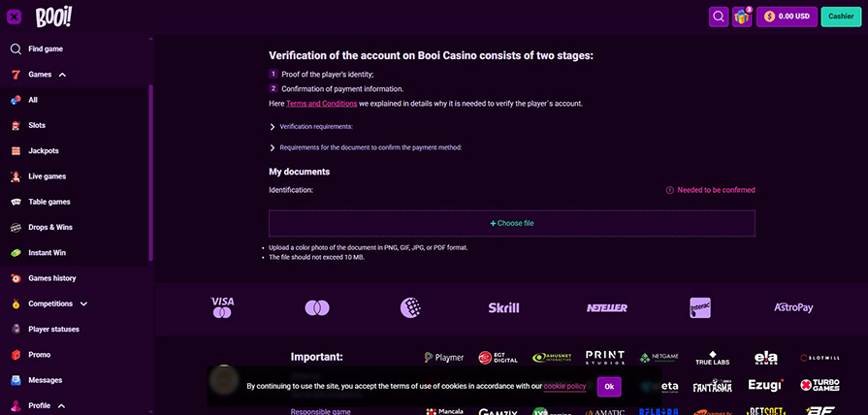
Task: Click Ok on cookie notice
Action: pos(608,387)
